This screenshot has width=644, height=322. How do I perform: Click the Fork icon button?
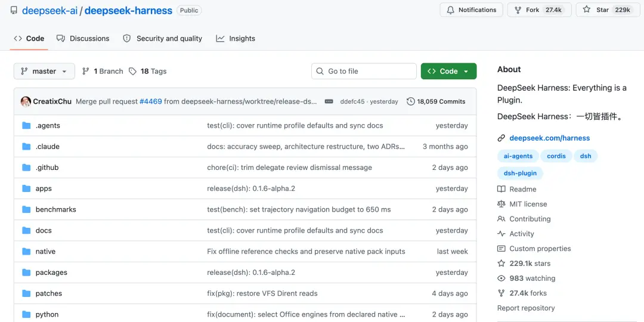click(518, 10)
